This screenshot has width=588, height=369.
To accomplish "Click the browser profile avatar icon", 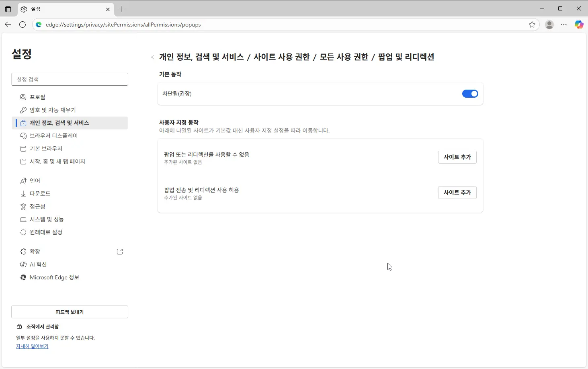I will (549, 25).
